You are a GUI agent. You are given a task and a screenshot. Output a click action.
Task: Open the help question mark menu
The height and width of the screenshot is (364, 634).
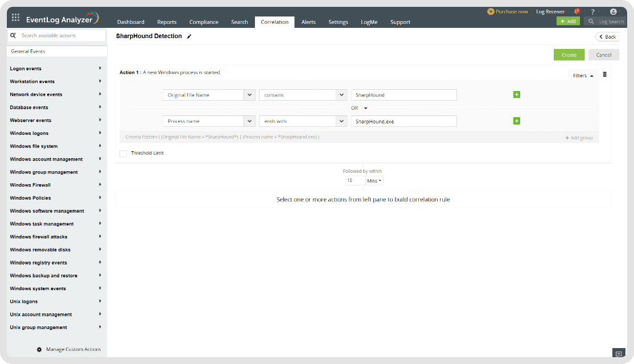pos(593,12)
